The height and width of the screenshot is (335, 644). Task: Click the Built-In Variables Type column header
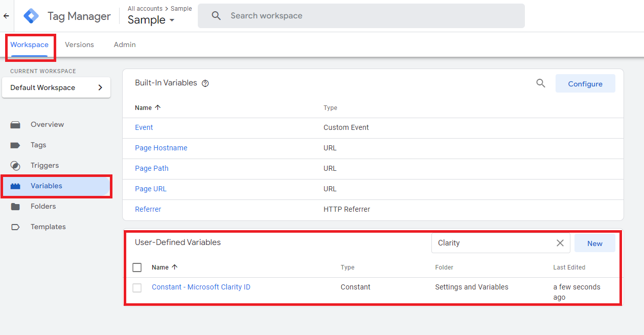coord(330,107)
